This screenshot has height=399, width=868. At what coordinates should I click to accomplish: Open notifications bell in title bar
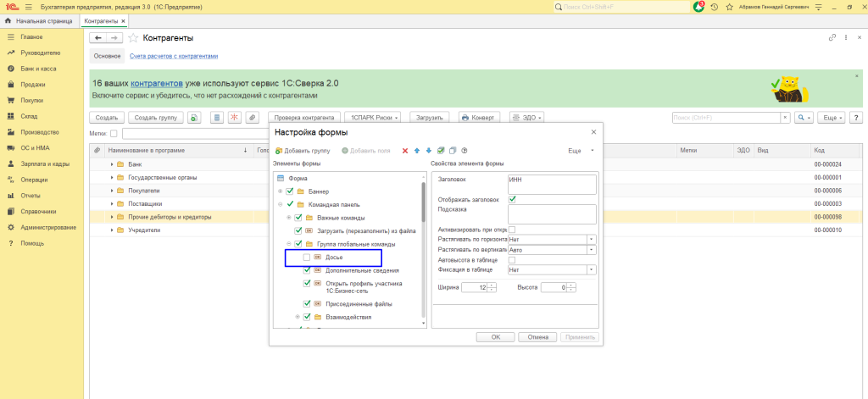(698, 7)
